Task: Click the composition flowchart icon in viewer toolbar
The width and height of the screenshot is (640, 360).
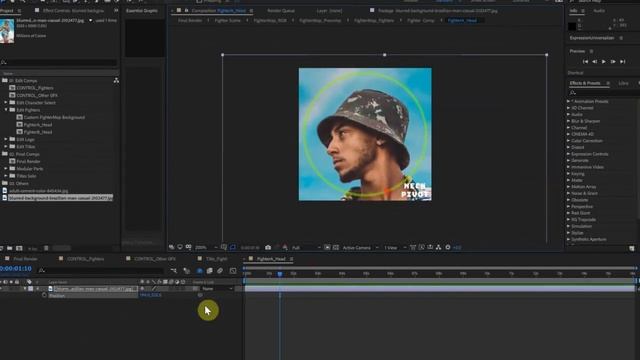Action: (x=438, y=247)
